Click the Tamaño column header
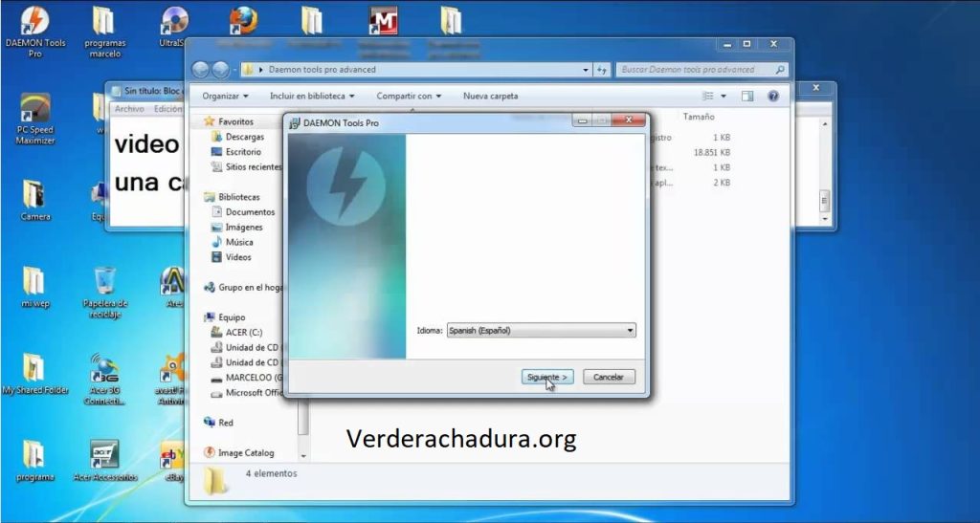 tap(698, 117)
